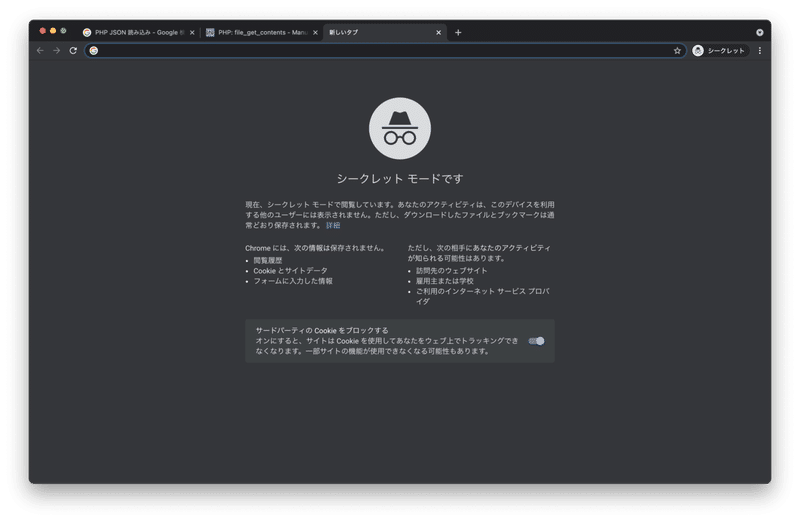Open a new tab with plus button
Image resolution: width=800 pixels, height=522 pixels.
point(458,33)
